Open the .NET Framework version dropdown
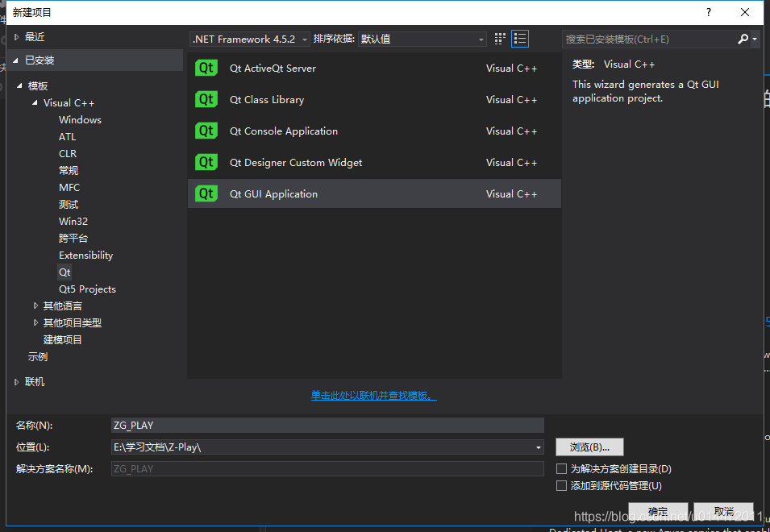This screenshot has width=770, height=532. (249, 39)
